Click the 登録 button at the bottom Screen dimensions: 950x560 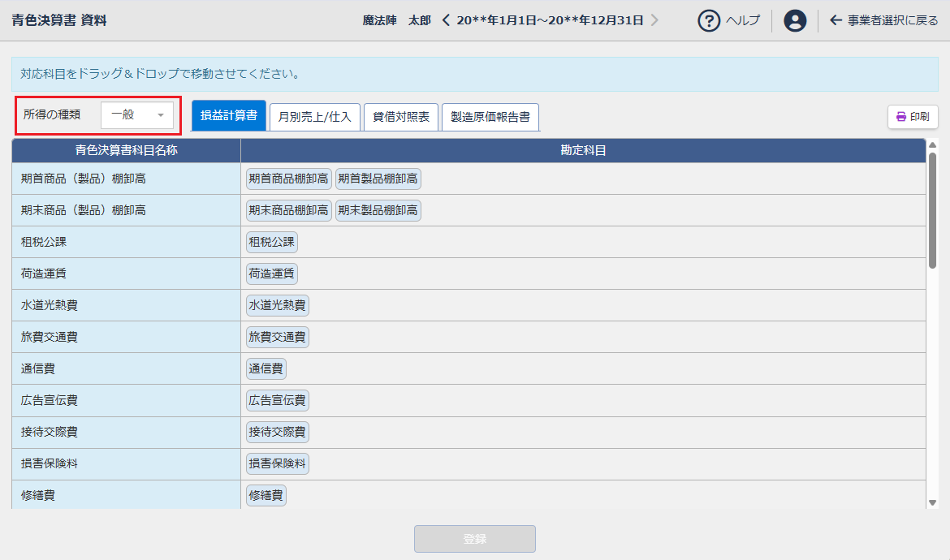[474, 538]
